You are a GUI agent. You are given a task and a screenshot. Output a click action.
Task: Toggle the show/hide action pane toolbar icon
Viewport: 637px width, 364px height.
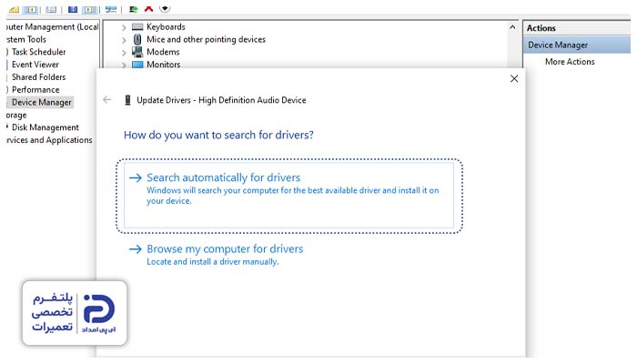coord(90,9)
